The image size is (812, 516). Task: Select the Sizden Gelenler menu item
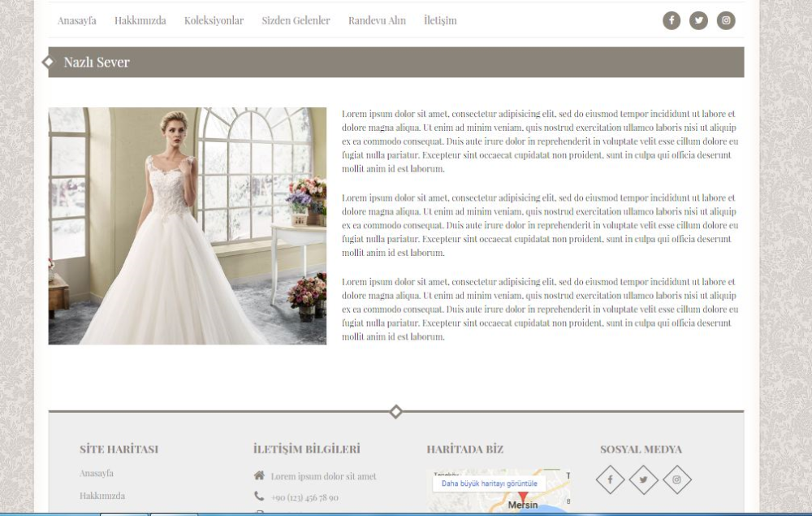296,21
